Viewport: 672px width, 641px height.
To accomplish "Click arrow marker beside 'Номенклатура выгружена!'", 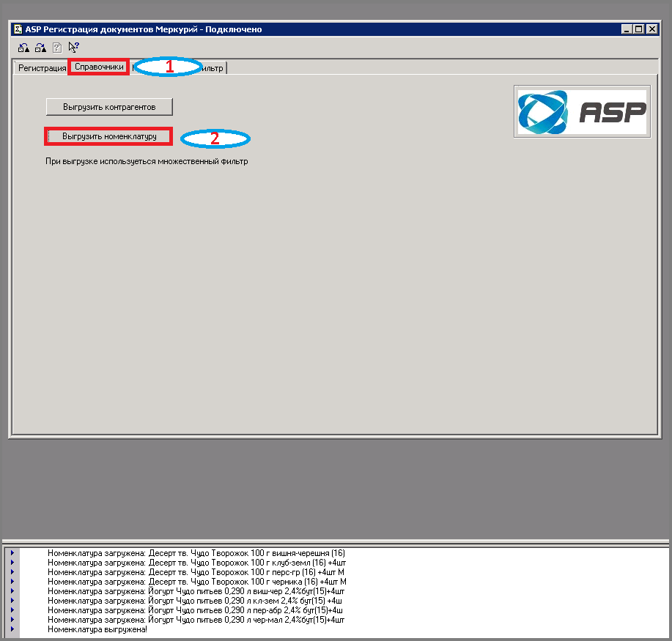I will tap(12, 629).
